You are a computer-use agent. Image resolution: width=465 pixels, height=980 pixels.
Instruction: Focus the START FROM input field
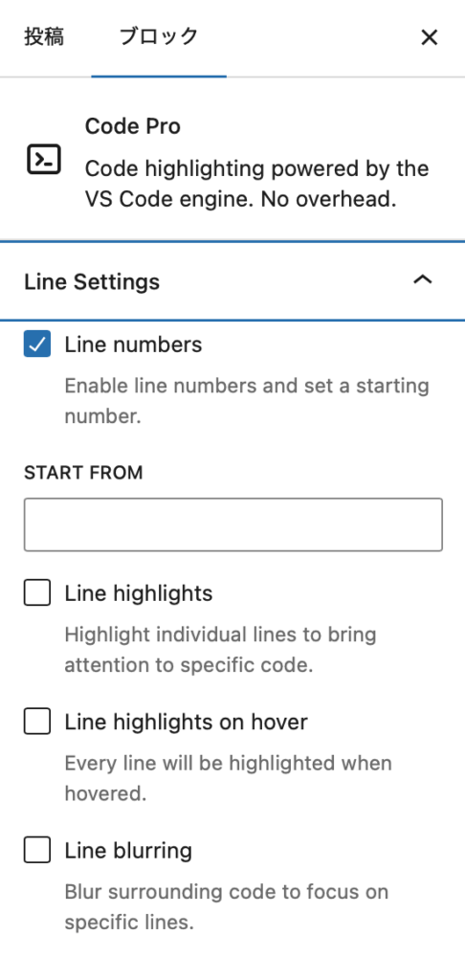pyautogui.click(x=233, y=524)
